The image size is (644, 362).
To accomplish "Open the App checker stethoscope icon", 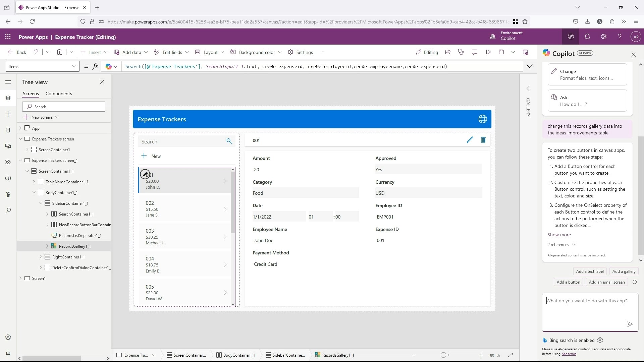I will pos(461,52).
